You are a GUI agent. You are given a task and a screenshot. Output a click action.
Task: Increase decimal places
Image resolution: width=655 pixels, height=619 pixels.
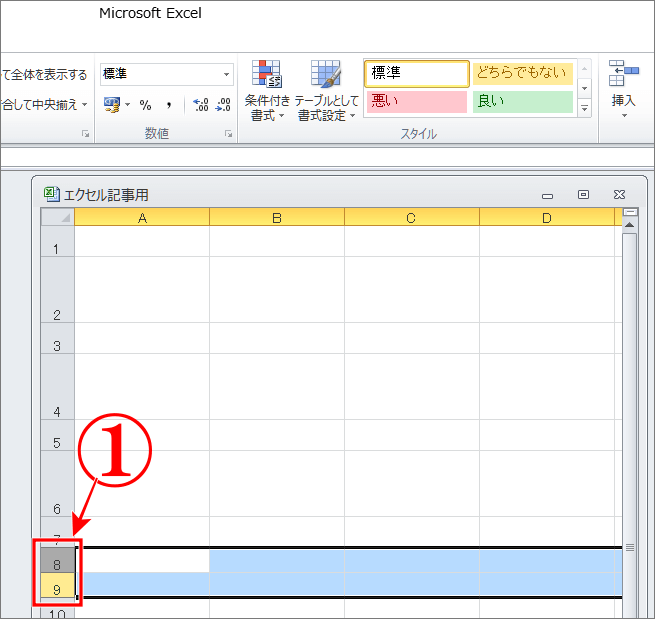[x=201, y=105]
